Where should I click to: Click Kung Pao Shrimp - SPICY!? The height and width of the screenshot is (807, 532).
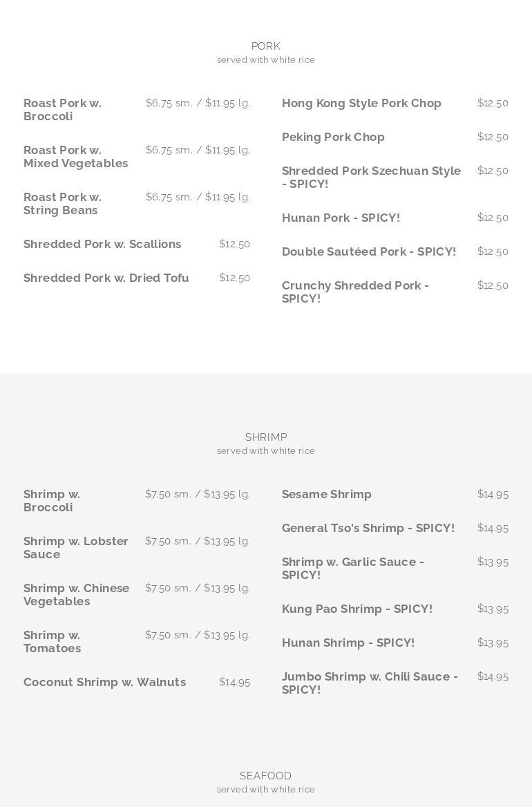(357, 609)
